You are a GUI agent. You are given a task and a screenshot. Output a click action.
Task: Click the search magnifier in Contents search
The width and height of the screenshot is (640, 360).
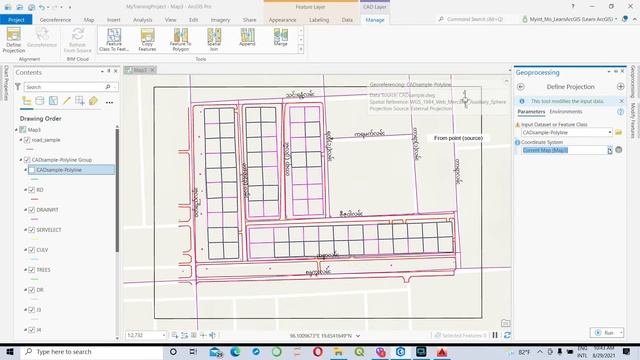pos(108,87)
